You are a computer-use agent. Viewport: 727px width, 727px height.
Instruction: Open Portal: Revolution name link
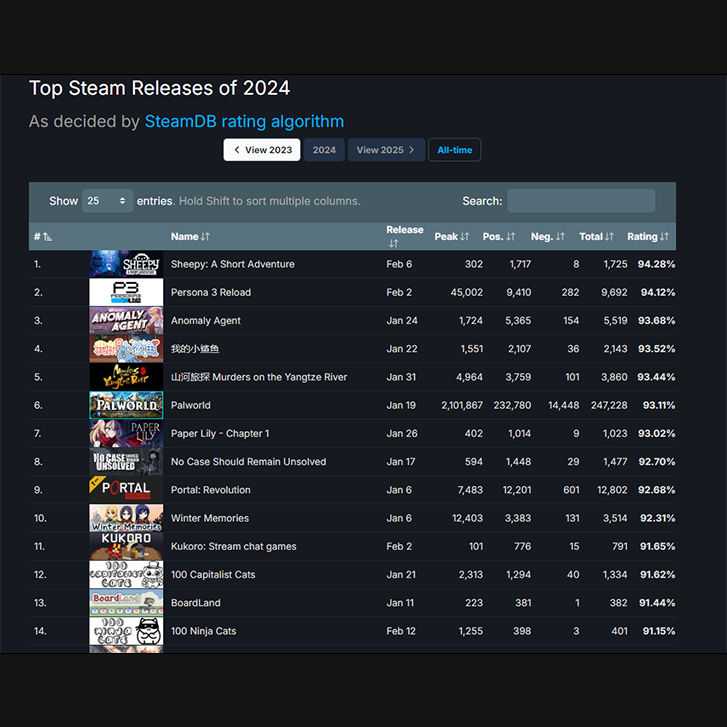coord(210,490)
